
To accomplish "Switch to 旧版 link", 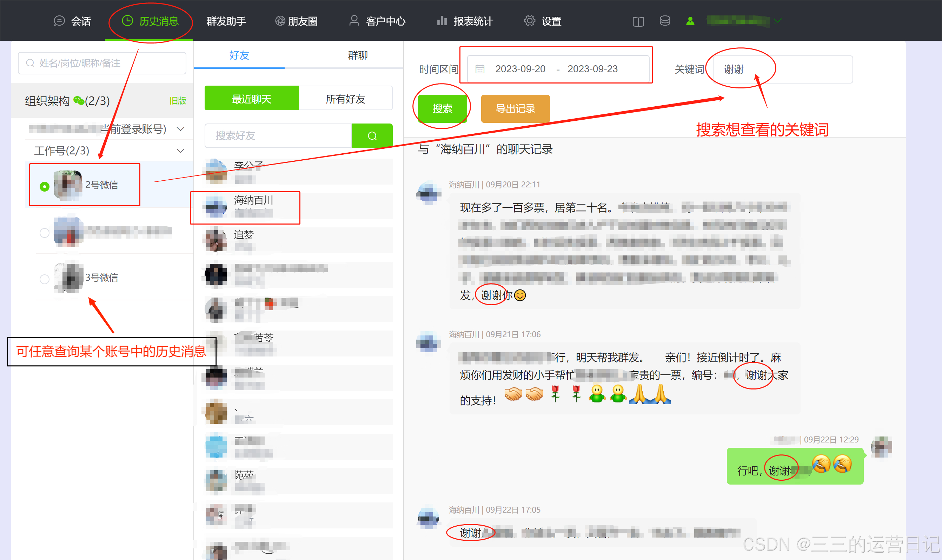I will 178,101.
